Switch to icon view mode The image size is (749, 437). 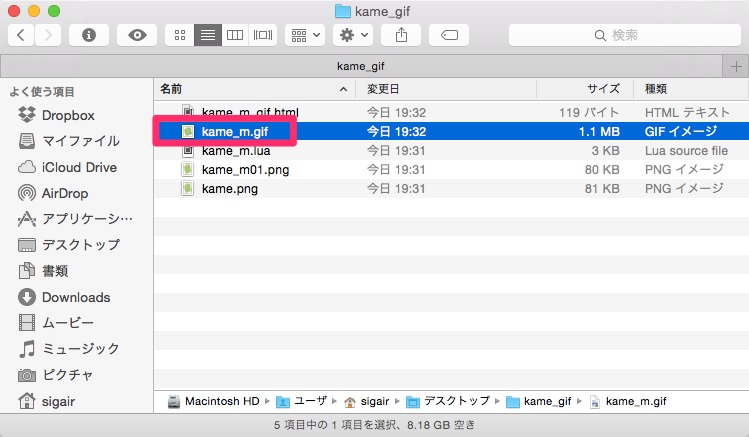(180, 35)
